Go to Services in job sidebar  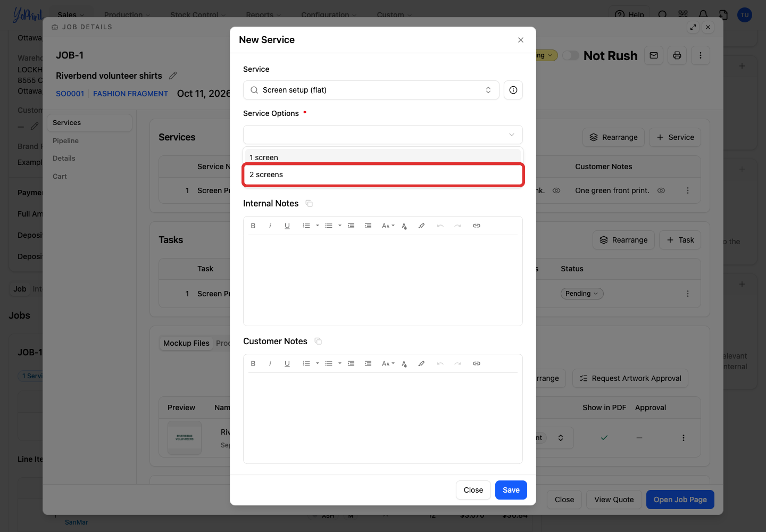click(x=89, y=122)
